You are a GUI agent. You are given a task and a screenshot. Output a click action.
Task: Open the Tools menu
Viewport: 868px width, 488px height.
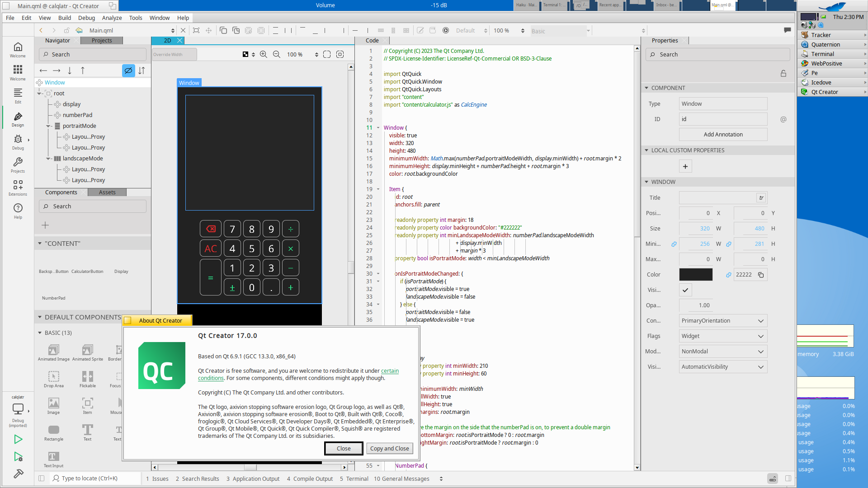coord(136,18)
